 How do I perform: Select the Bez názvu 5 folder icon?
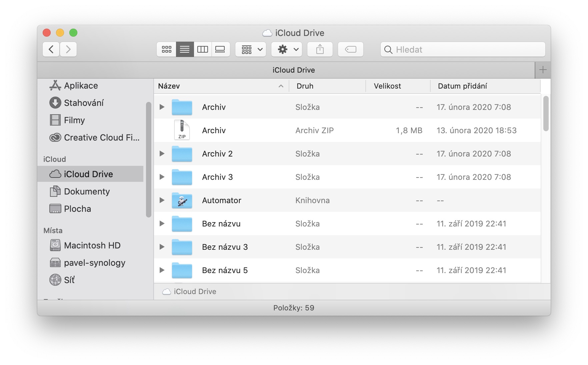click(x=182, y=270)
